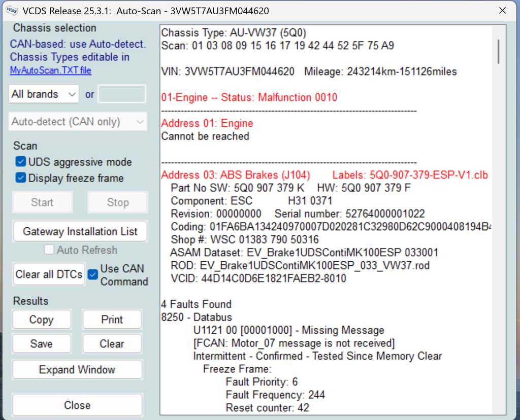
Task: Copy the scan results
Action: click(42, 320)
